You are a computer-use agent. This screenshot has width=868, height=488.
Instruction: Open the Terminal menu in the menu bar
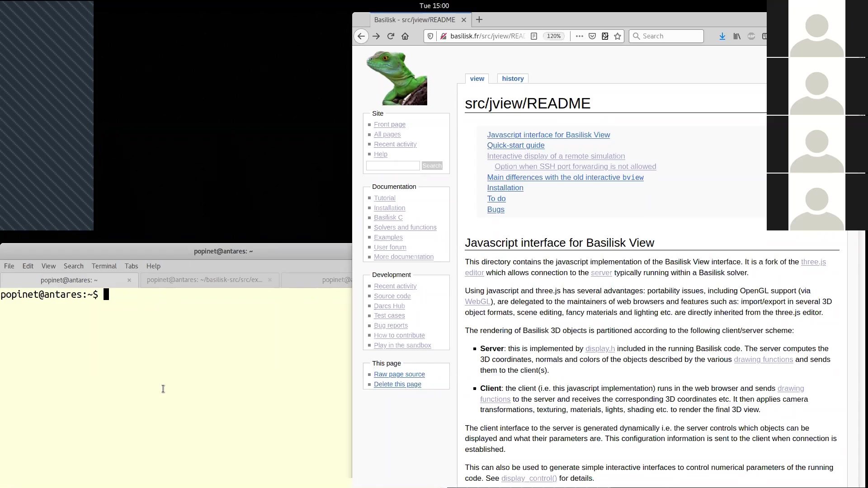tap(104, 266)
